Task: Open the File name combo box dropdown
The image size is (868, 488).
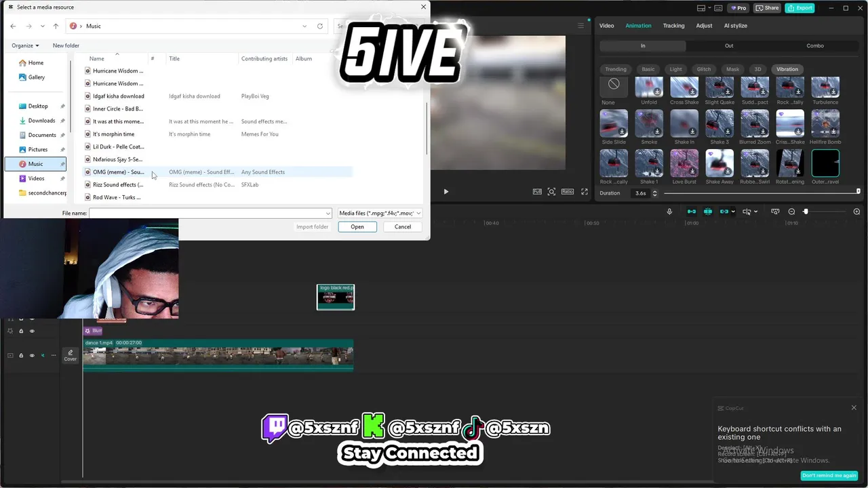Action: [328, 213]
